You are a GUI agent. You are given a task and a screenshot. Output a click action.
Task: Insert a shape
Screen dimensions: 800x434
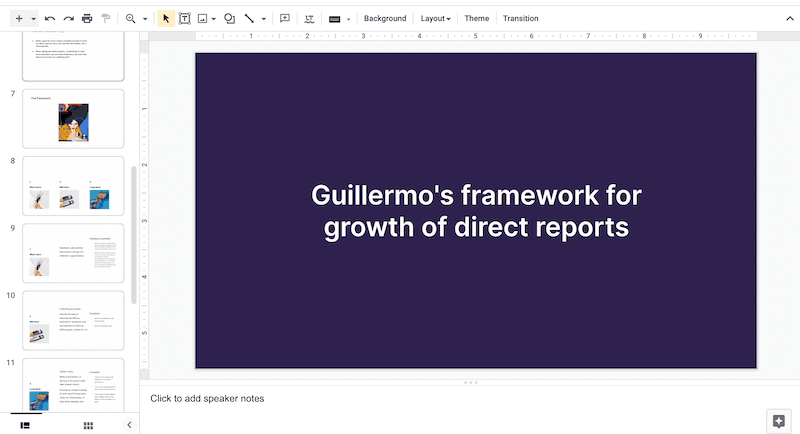point(230,18)
